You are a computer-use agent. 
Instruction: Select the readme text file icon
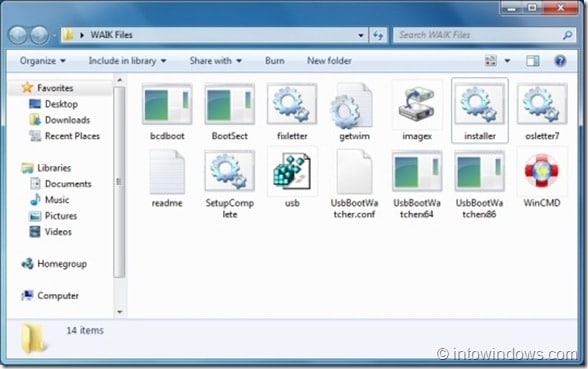point(167,172)
